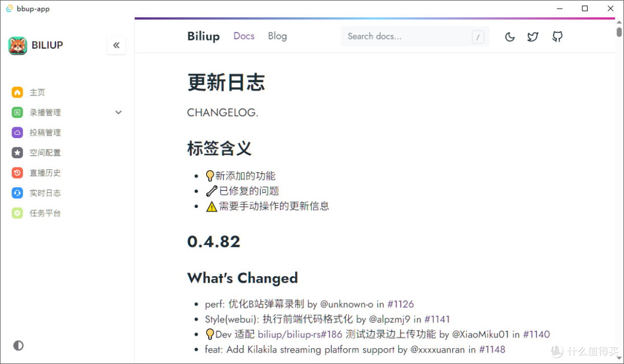Click the 标签含义 section heading
Screen dimensions: 624x364
pyautogui.click(x=220, y=148)
